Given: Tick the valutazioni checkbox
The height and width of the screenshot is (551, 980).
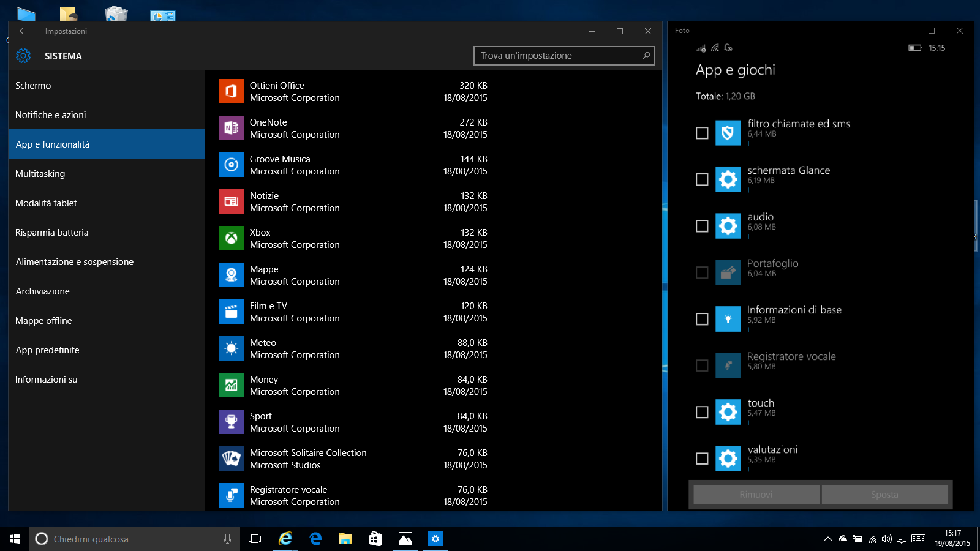Looking at the screenshot, I should (702, 459).
